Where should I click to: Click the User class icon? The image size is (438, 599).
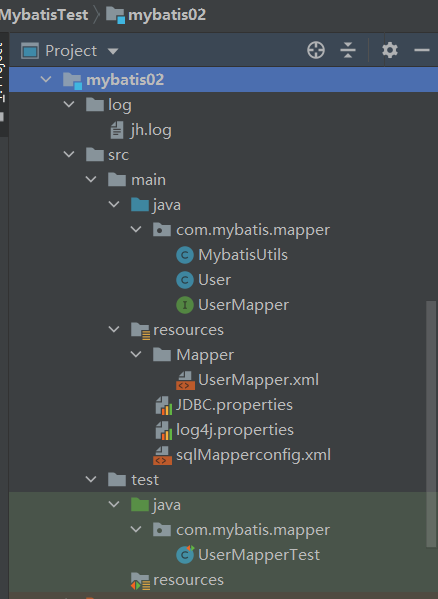185,280
